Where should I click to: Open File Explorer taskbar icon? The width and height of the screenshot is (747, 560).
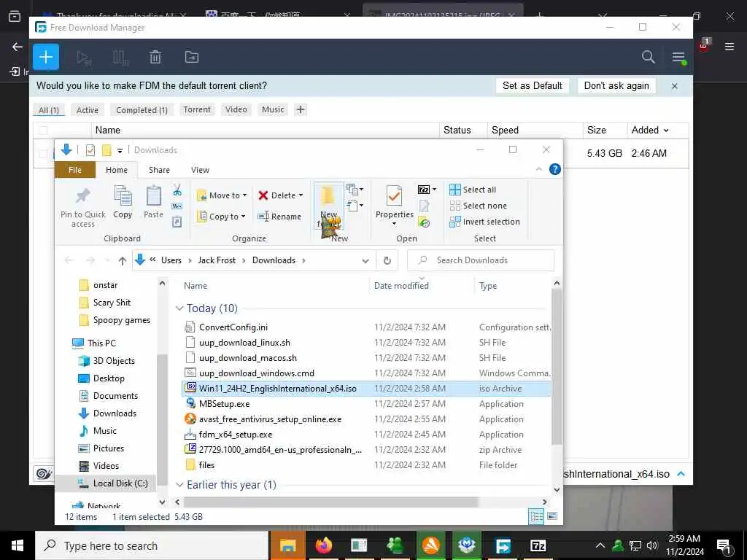click(287, 545)
